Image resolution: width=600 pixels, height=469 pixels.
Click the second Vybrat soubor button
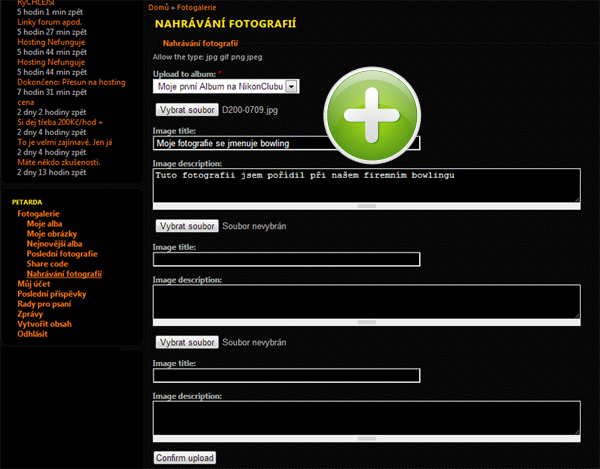click(x=186, y=227)
